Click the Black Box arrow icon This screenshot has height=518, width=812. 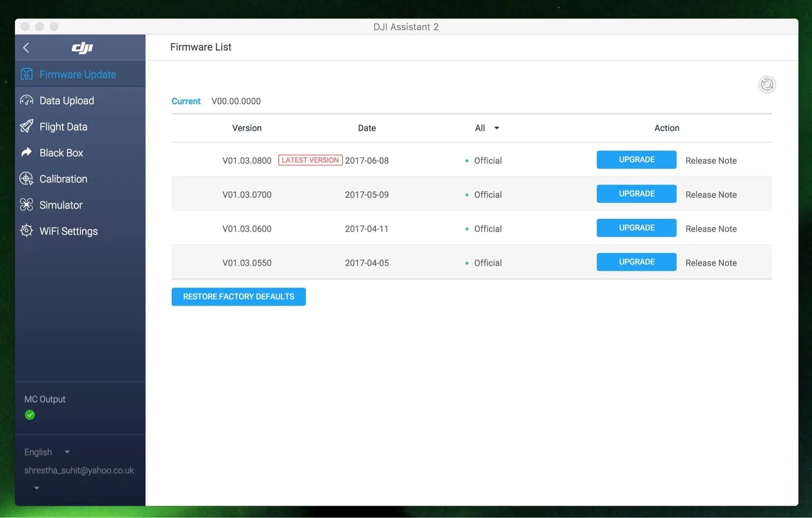[26, 152]
